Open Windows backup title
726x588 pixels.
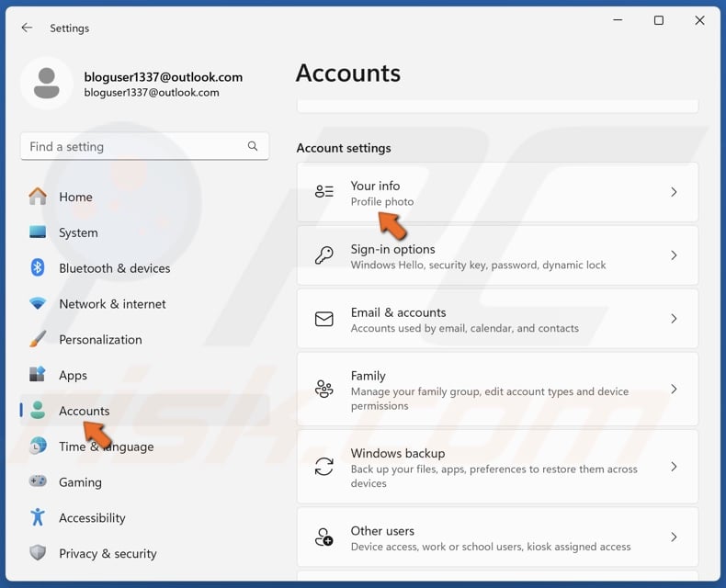pos(398,453)
